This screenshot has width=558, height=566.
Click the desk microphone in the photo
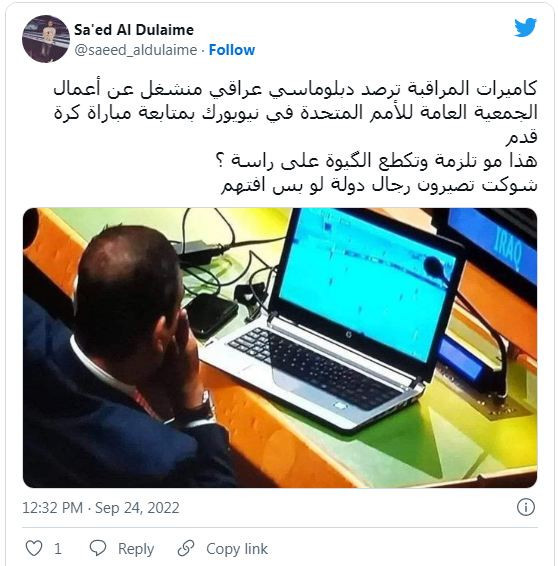[469, 325]
